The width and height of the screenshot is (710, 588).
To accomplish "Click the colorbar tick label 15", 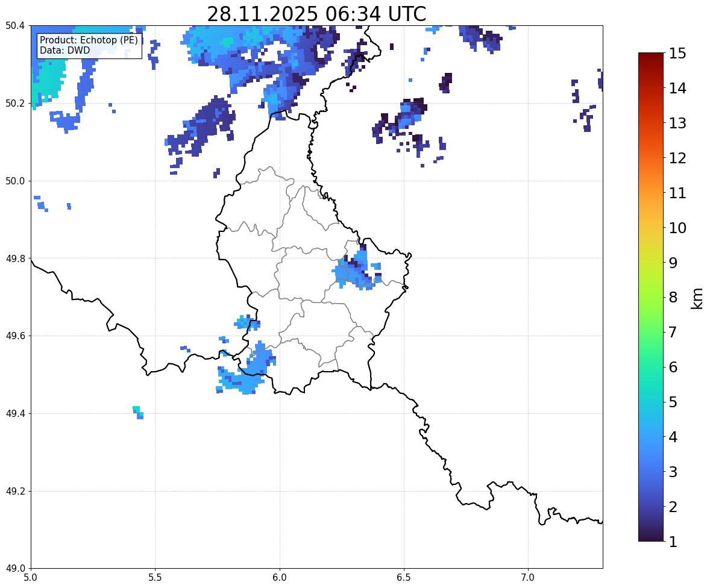I will click(x=677, y=54).
